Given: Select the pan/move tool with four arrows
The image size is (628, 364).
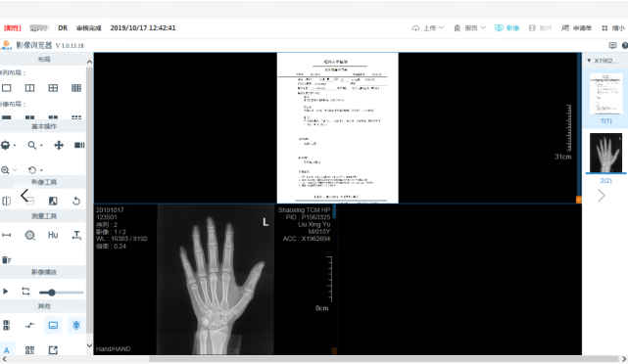Looking at the screenshot, I should (x=59, y=145).
